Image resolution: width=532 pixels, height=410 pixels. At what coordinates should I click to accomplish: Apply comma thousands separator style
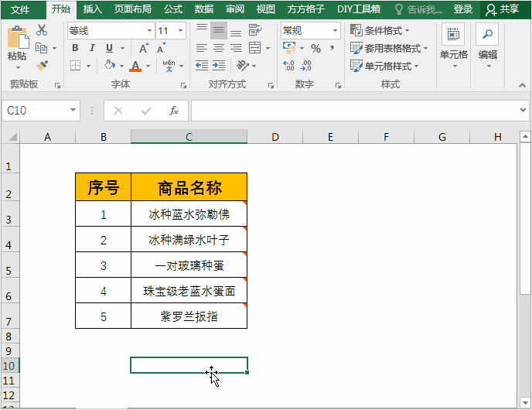pyautogui.click(x=332, y=48)
